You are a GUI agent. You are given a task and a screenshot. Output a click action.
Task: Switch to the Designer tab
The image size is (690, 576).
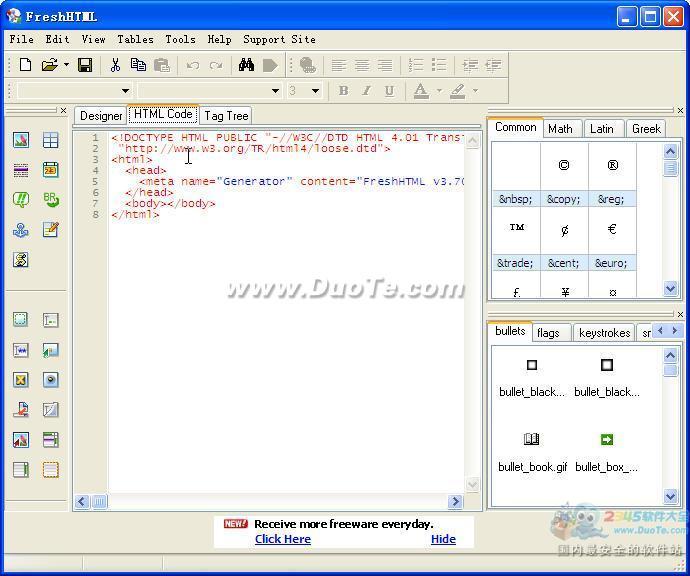[101, 116]
